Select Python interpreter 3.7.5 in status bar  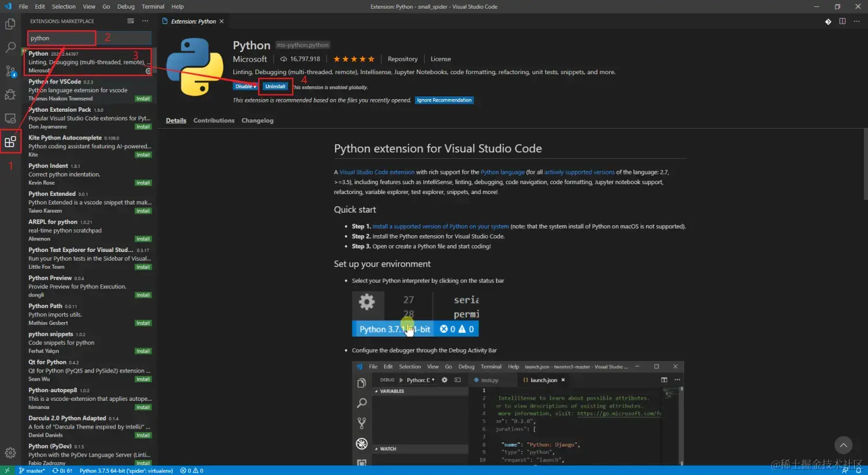coord(126,470)
